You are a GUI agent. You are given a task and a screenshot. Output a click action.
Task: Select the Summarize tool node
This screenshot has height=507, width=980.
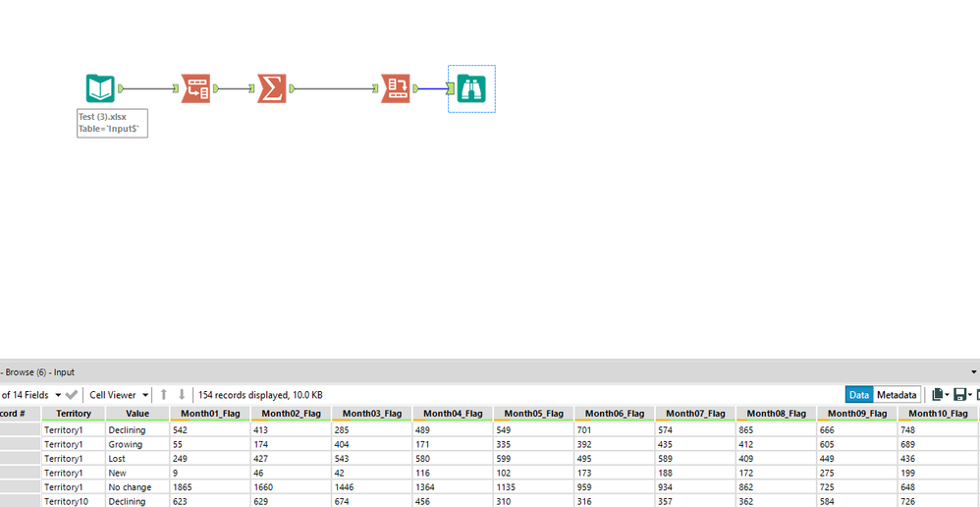(272, 88)
